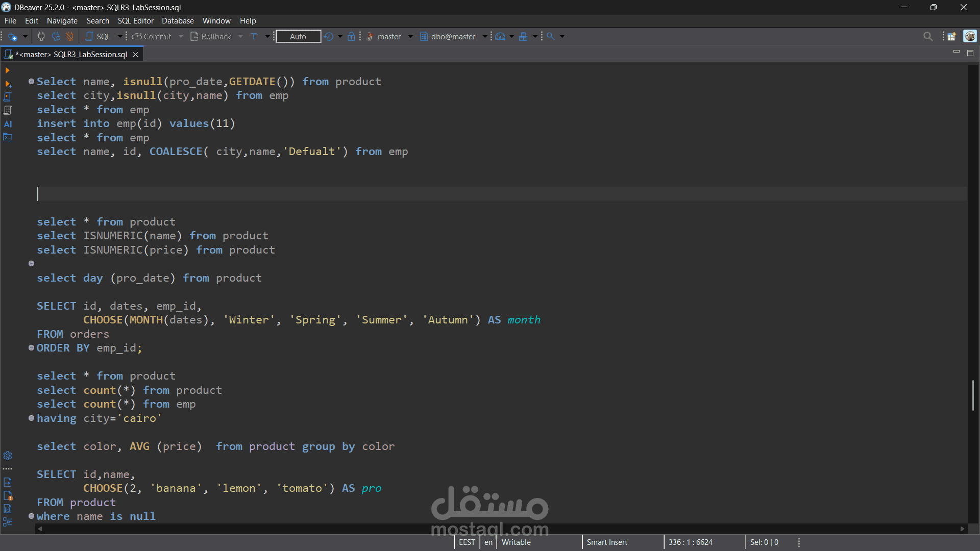Expand the Commit dropdown arrow

[181, 37]
